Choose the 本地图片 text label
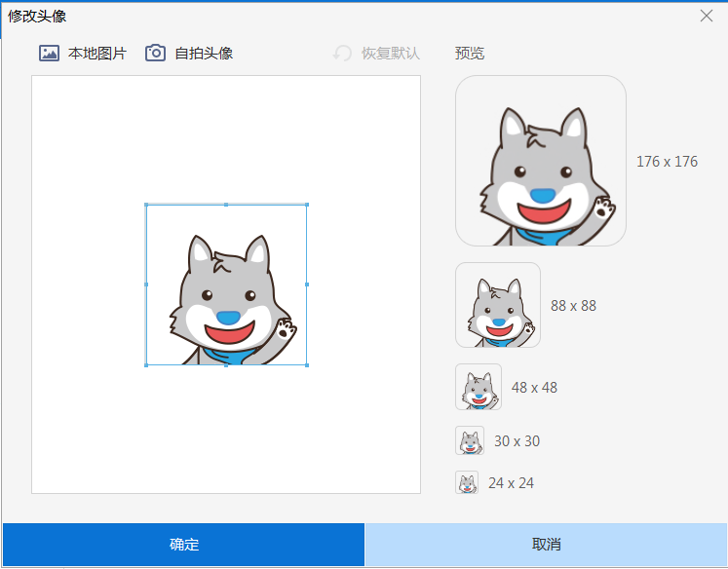The height and width of the screenshot is (569, 728). pyautogui.click(x=97, y=54)
